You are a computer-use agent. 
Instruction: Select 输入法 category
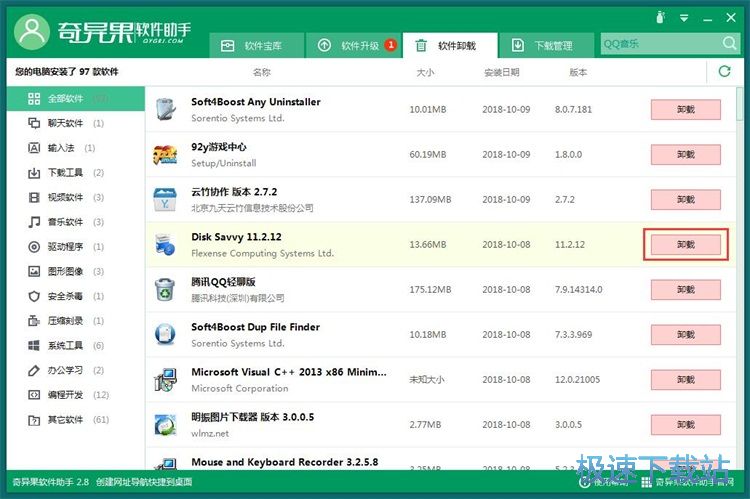point(76,148)
